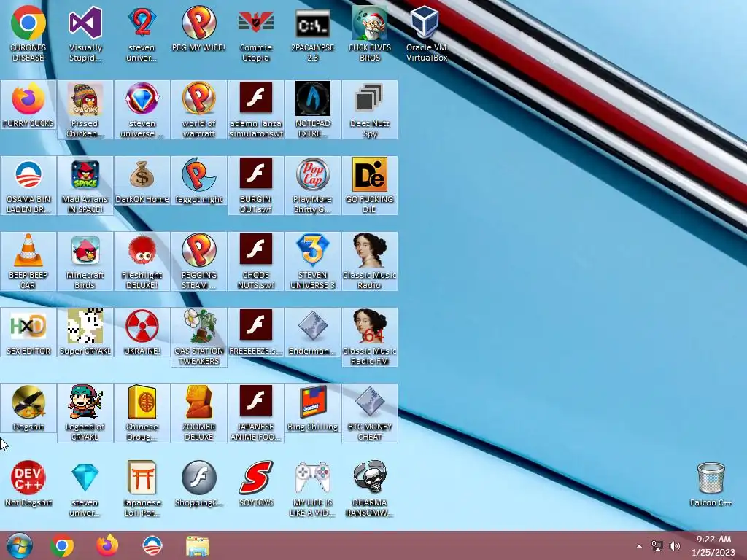Click the Obama logo taskbar icon
Screen dimensions: 747x560
click(x=152, y=545)
